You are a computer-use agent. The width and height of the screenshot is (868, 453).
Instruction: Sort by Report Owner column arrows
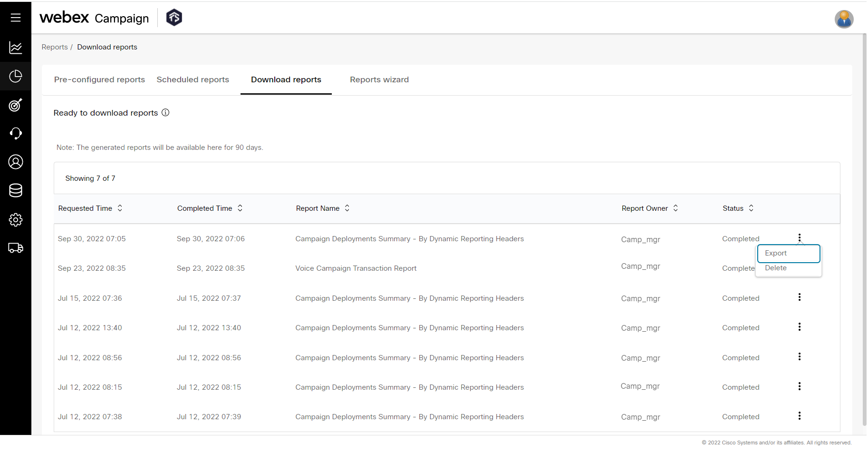(675, 208)
